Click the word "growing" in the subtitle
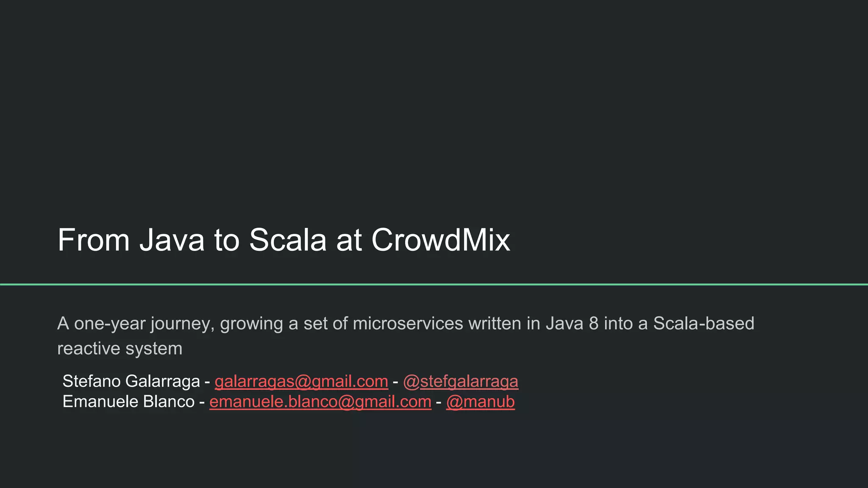Image resolution: width=868 pixels, height=488 pixels. click(251, 324)
